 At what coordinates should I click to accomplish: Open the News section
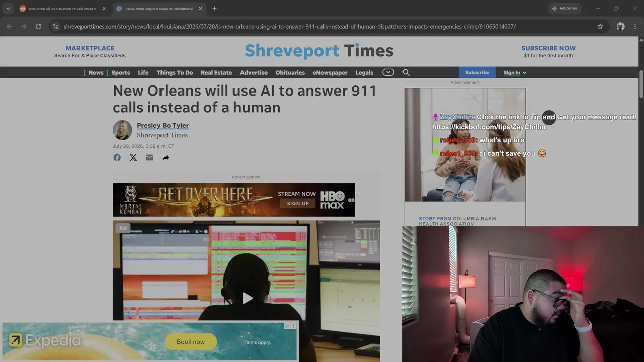tap(96, 73)
